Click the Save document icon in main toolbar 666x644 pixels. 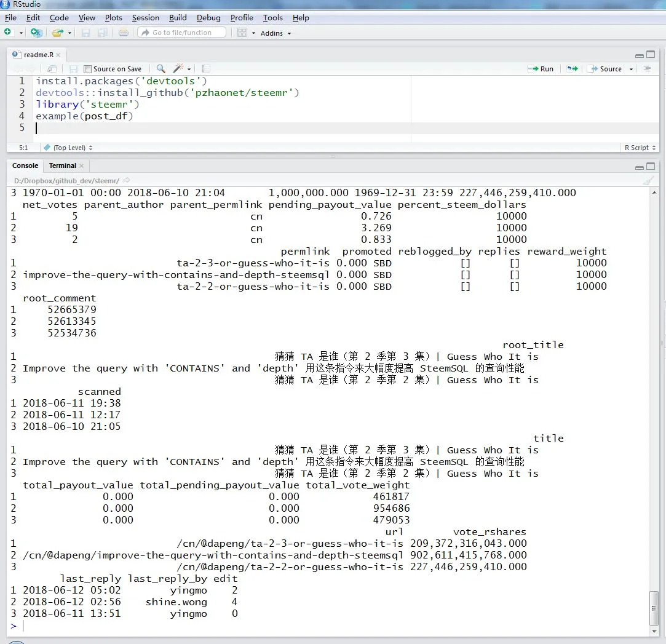click(86, 33)
